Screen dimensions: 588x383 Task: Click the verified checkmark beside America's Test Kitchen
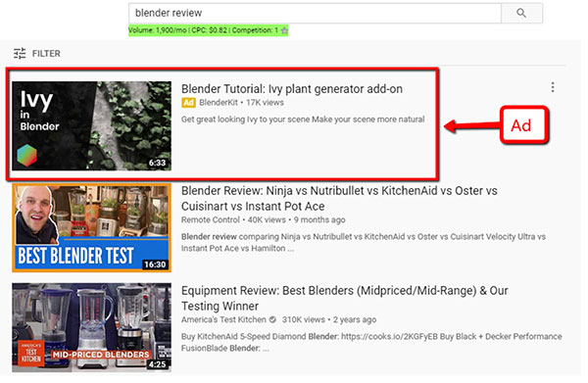(272, 319)
